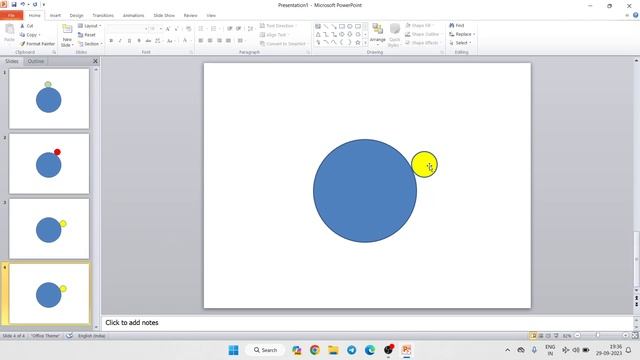This screenshot has height=360, width=640.
Task: Select the down arrow shape in gallery
Action: (350, 34)
